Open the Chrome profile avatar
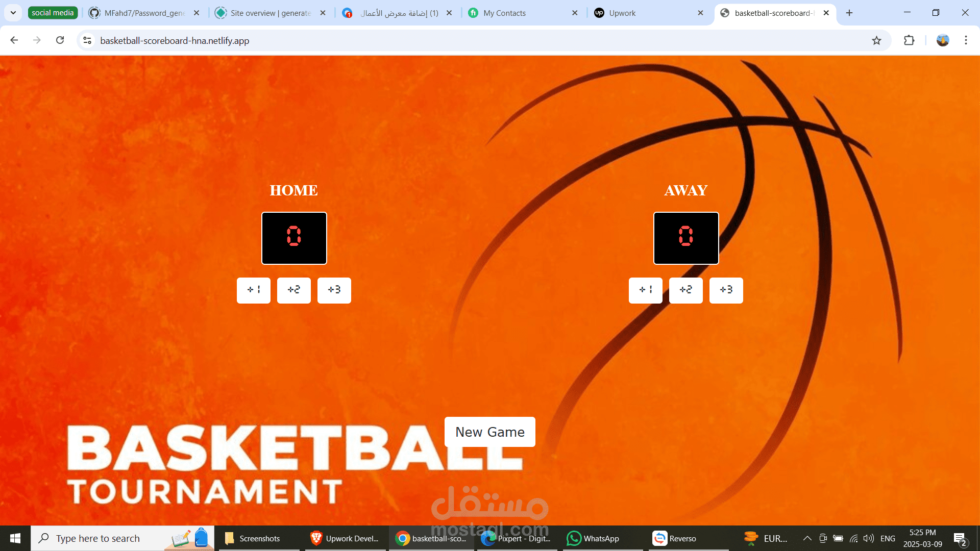980x551 pixels. (x=942, y=40)
